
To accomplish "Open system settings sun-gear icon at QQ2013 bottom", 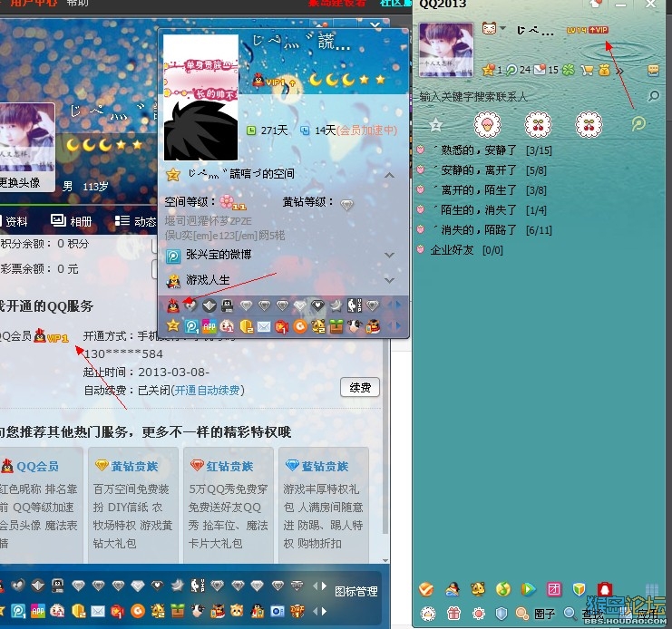I will coord(478,614).
